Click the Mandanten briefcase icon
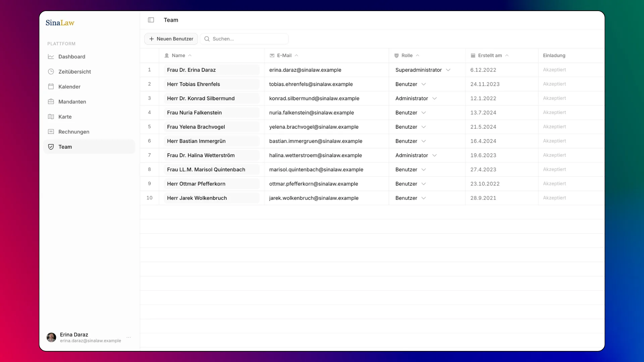This screenshot has width=644, height=362. tap(51, 102)
